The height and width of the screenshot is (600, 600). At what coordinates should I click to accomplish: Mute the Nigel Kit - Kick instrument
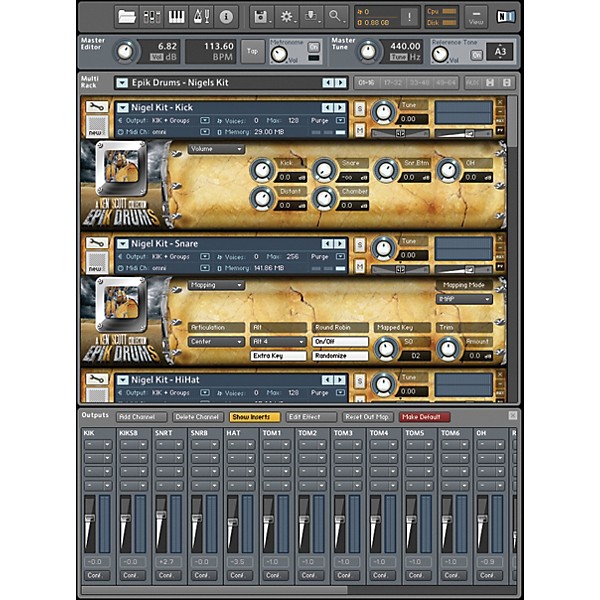click(x=359, y=130)
